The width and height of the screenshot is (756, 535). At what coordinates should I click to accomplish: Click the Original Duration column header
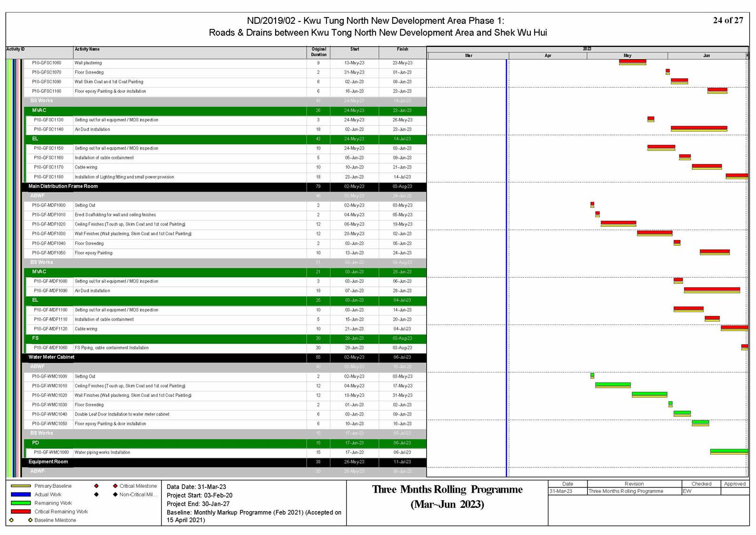click(x=318, y=52)
